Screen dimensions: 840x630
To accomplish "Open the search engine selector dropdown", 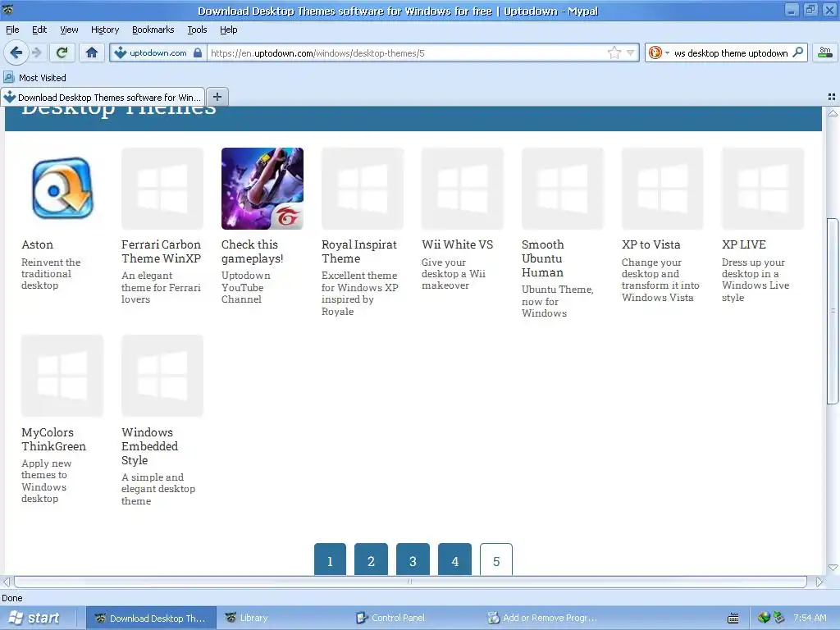I will (x=659, y=52).
